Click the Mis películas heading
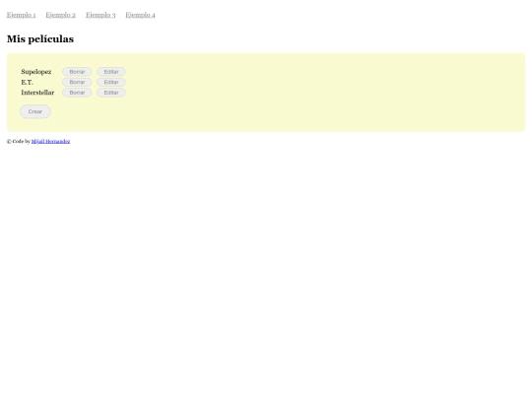 click(40, 39)
